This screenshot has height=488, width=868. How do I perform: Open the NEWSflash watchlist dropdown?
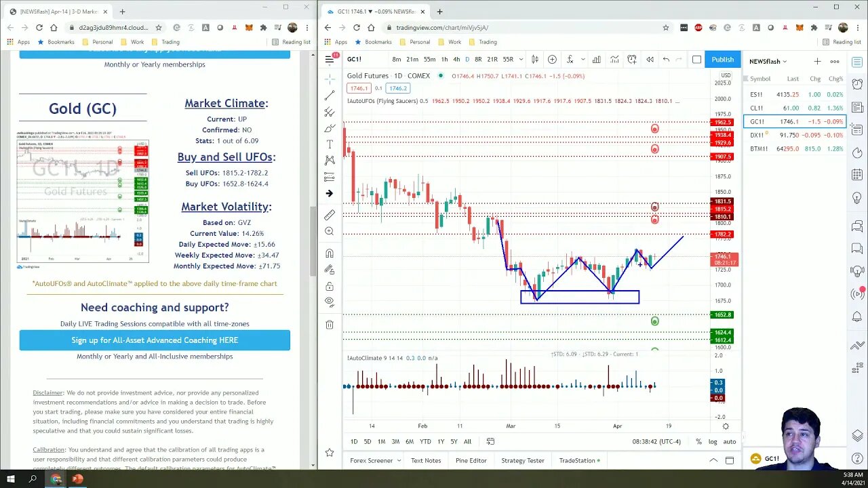click(768, 62)
